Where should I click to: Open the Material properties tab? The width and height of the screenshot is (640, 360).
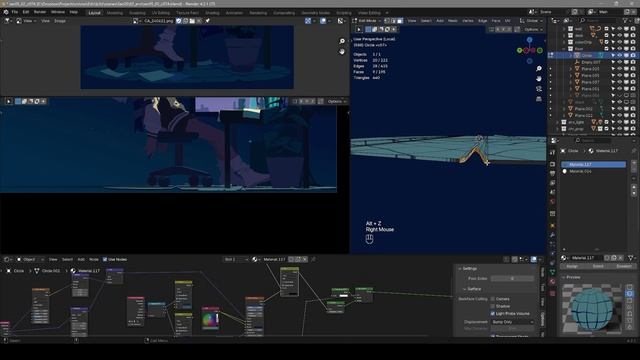(552, 282)
